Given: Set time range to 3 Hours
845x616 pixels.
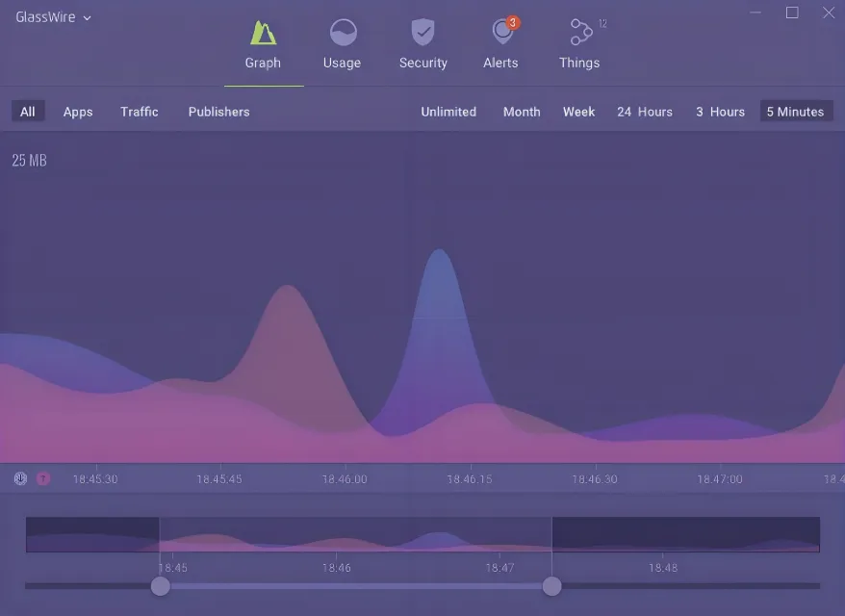Looking at the screenshot, I should pos(720,112).
